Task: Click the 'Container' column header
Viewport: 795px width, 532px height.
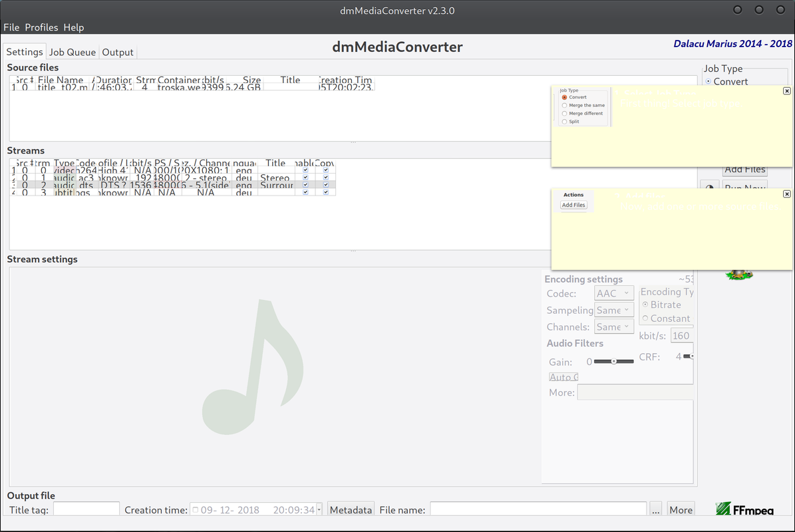Action: (178, 80)
